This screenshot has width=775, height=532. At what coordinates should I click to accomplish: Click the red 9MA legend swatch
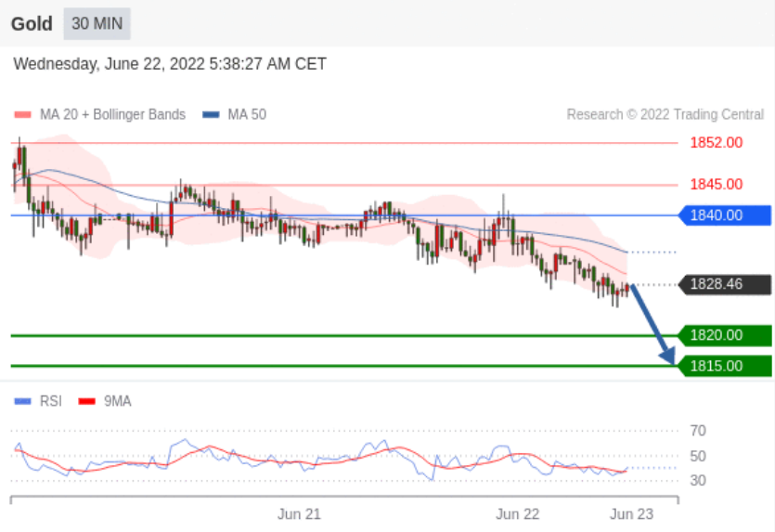86,401
